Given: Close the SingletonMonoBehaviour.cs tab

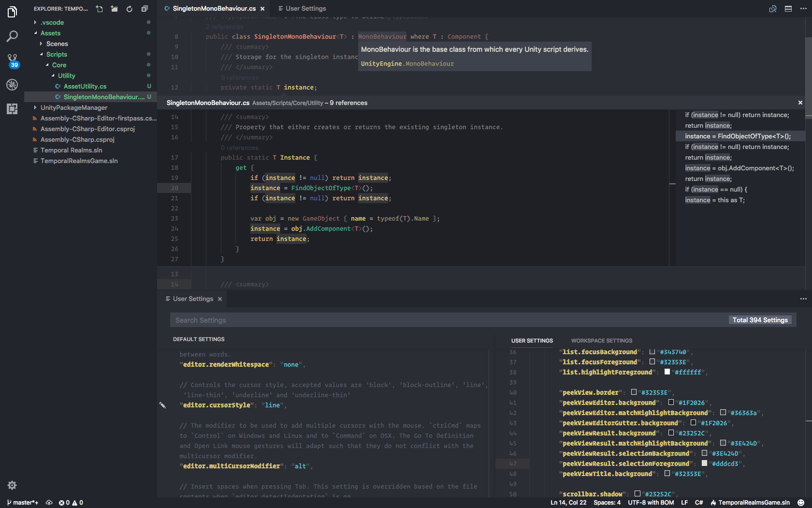Looking at the screenshot, I should pos(262,9).
